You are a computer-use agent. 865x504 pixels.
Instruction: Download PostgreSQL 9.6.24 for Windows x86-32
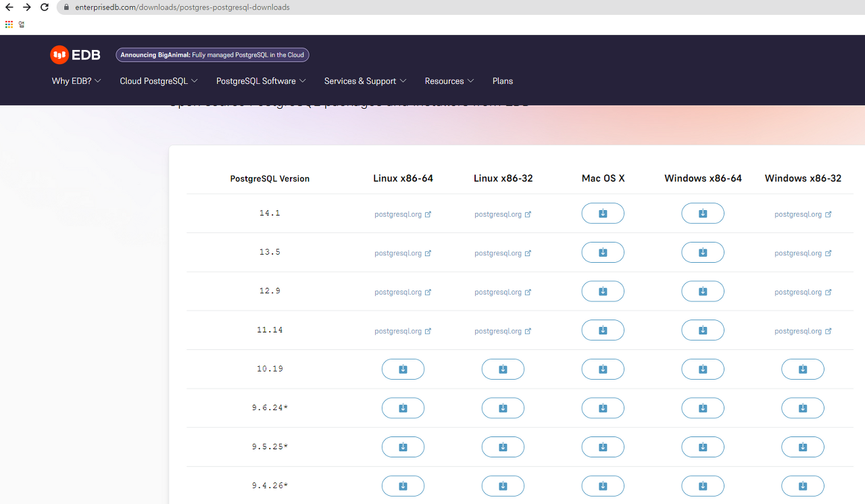point(803,408)
